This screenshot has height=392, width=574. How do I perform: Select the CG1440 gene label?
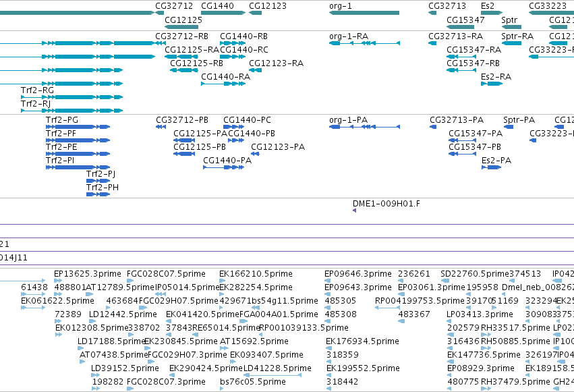point(217,6)
